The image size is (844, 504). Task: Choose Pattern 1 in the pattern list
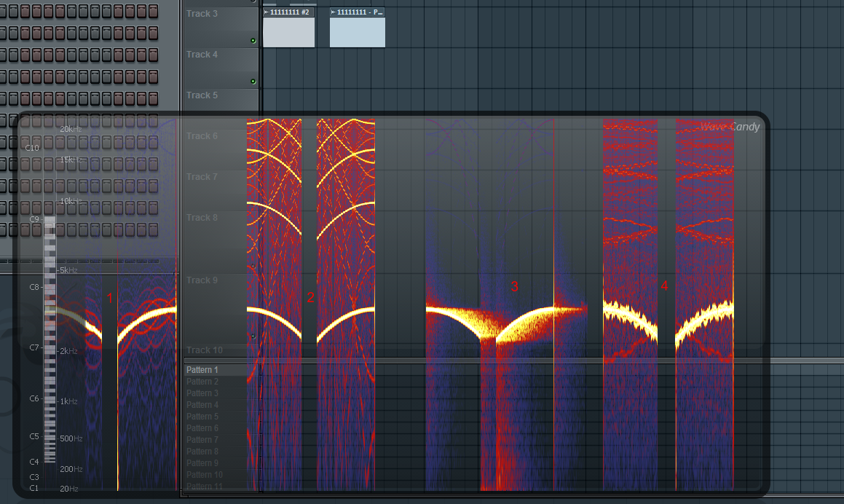222,370
